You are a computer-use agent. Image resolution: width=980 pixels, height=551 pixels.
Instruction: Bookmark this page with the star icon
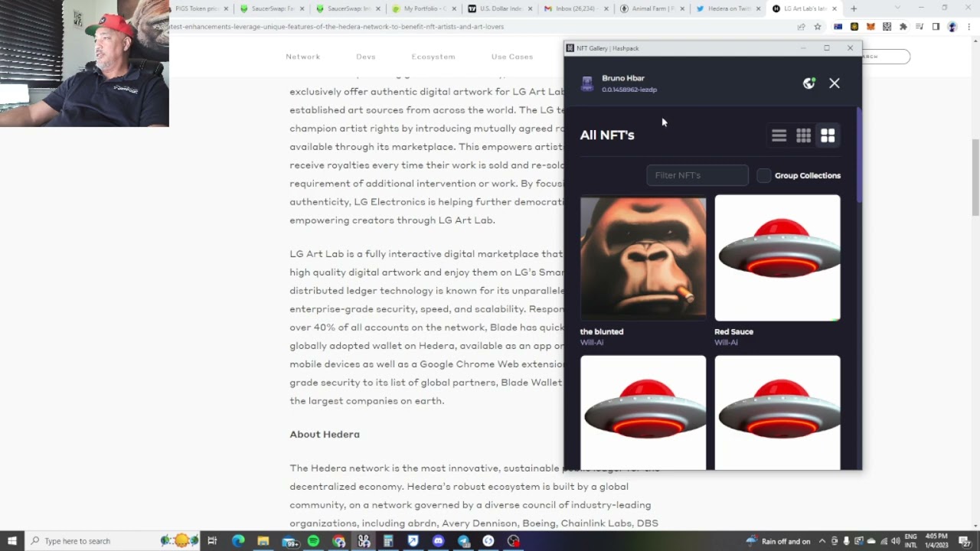point(818,27)
